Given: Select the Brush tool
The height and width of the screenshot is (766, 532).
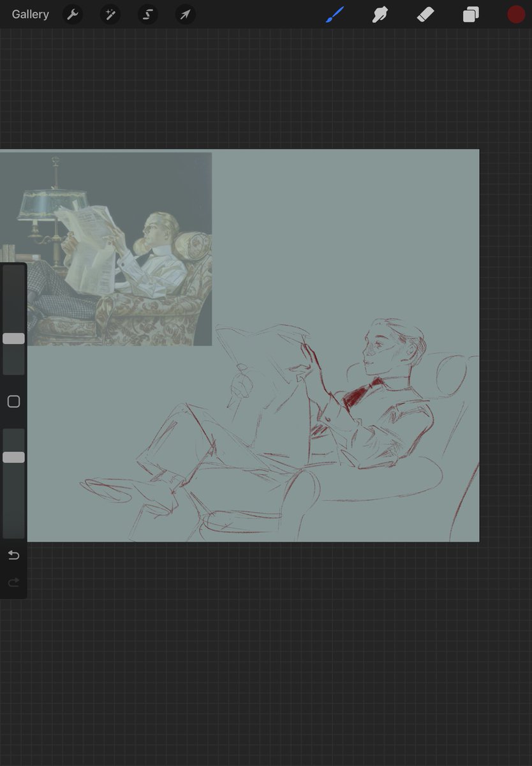Looking at the screenshot, I should pyautogui.click(x=335, y=14).
